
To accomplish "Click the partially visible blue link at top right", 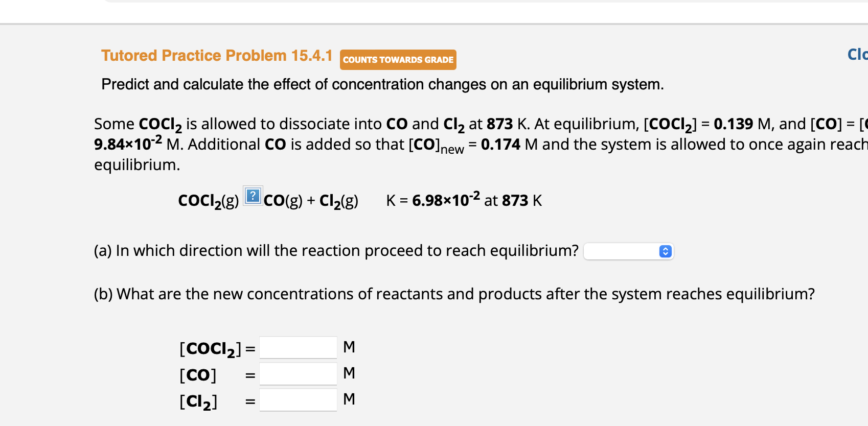I will click(857, 54).
